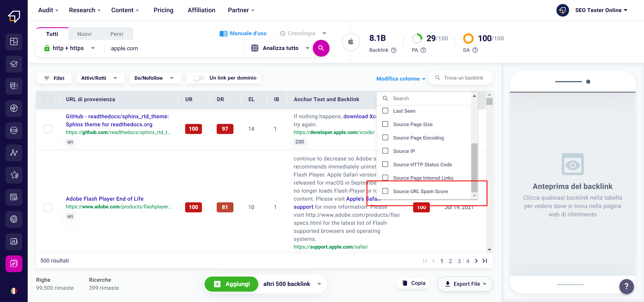Go to next page arrow
This screenshot has width=644, height=302.
[x=476, y=261]
